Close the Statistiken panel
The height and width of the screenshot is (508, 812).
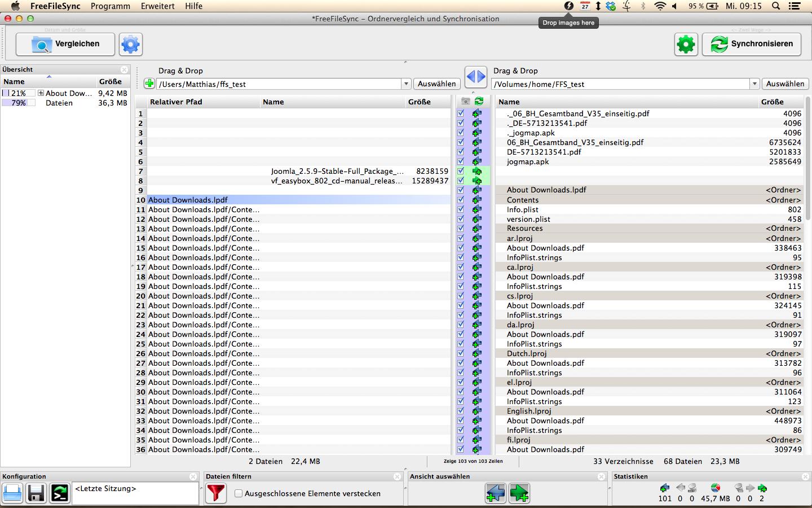(x=805, y=476)
